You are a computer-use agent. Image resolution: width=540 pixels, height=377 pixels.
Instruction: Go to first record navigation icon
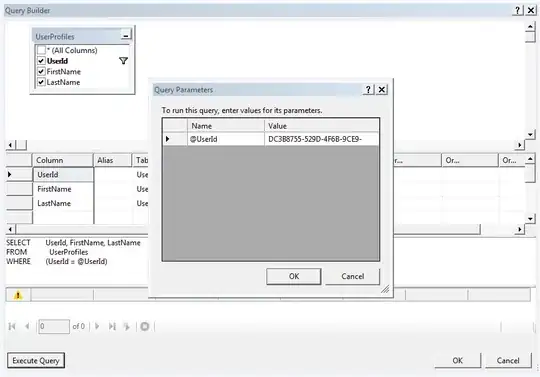(x=12, y=326)
